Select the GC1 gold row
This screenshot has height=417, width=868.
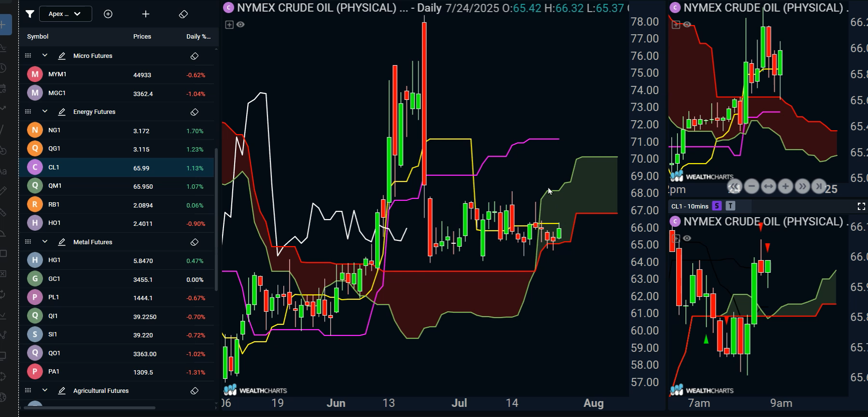117,279
